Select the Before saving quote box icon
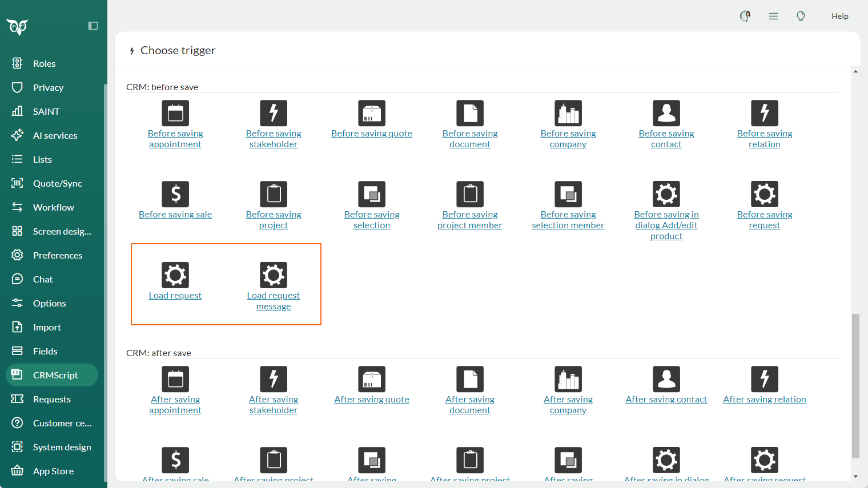This screenshot has height=488, width=868. click(x=372, y=113)
